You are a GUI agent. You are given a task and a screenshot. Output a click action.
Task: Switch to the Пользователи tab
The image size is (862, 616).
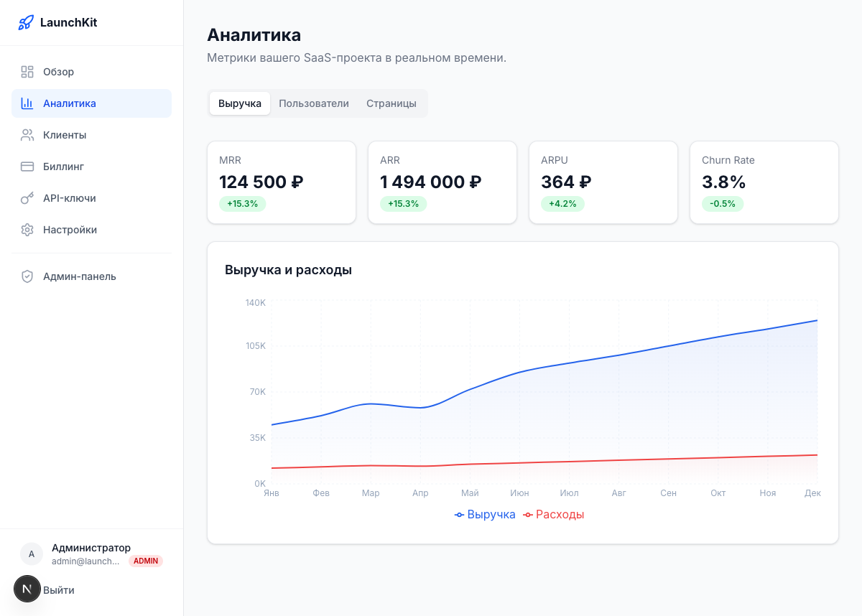pyautogui.click(x=314, y=103)
